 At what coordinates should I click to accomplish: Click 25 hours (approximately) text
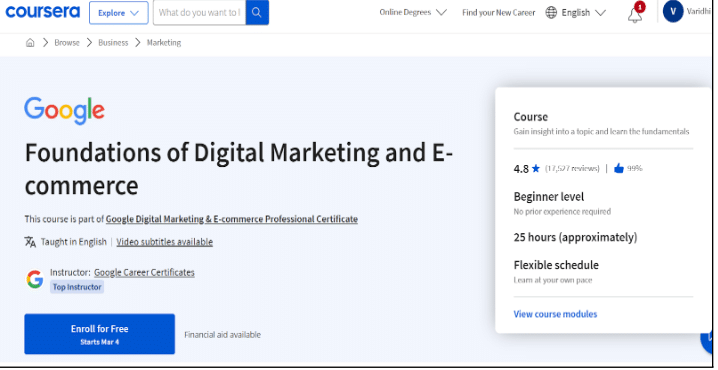click(x=575, y=237)
